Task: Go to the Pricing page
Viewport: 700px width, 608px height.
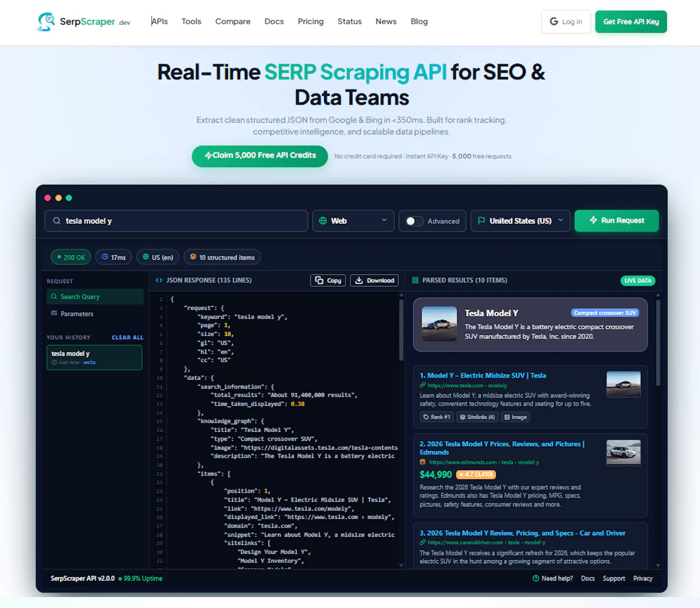Action: [x=311, y=21]
